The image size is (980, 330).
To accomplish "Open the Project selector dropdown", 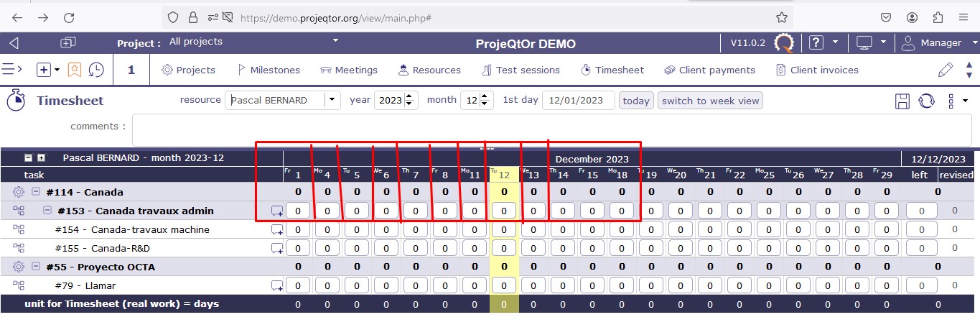I will [335, 41].
